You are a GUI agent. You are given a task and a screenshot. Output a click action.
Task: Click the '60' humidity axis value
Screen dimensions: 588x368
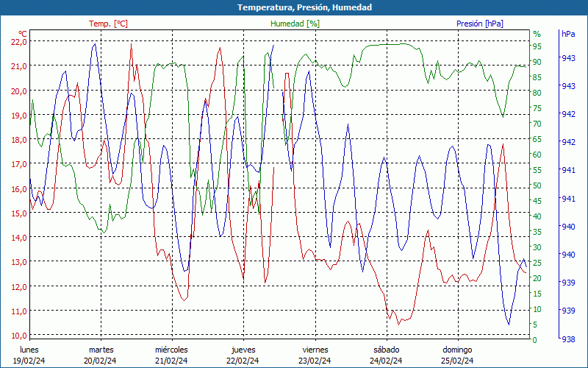click(537, 155)
